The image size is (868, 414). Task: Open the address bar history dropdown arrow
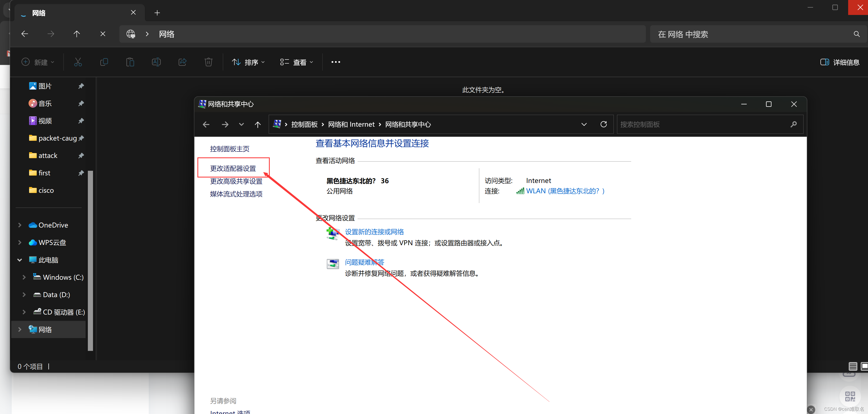(584, 124)
